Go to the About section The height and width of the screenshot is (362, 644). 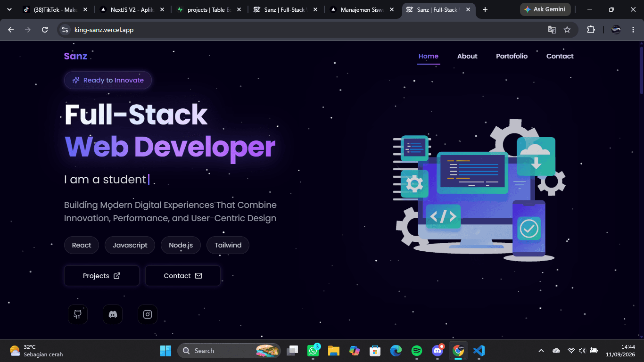coord(467,56)
